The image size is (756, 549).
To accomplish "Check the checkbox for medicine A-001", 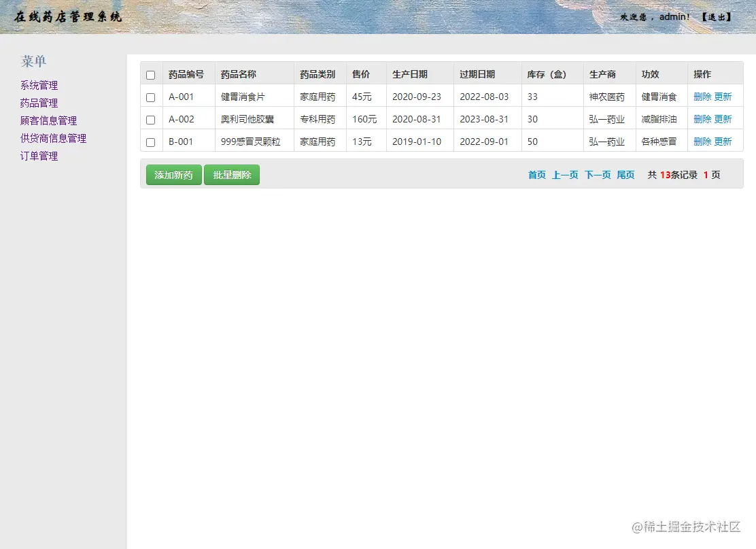I will [151, 96].
